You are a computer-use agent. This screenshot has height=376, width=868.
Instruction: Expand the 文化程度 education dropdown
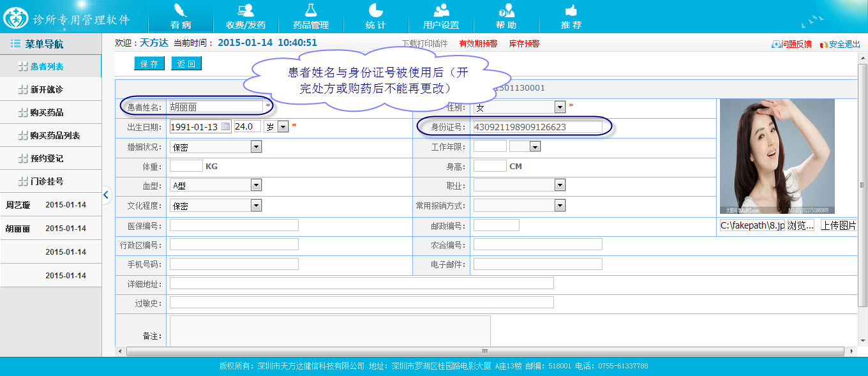click(x=256, y=206)
